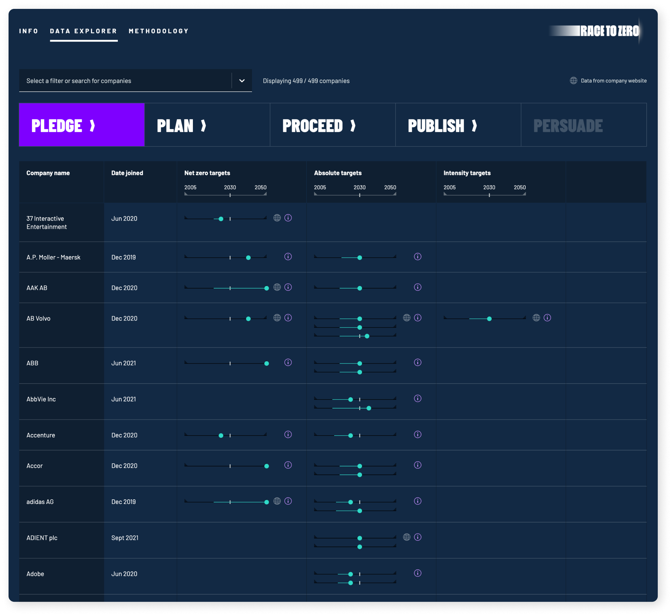Click globe icon in AAK AB net zero row
This screenshot has width=672, height=616.
[277, 287]
